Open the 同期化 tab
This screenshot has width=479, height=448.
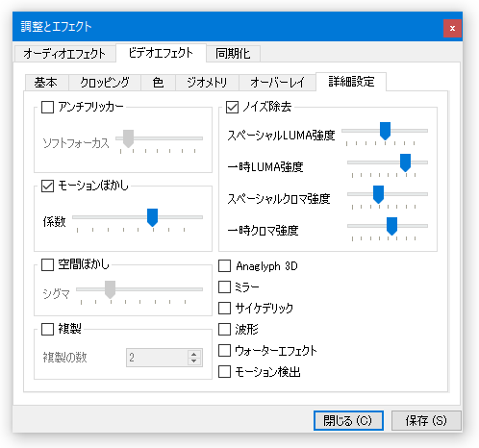[233, 53]
